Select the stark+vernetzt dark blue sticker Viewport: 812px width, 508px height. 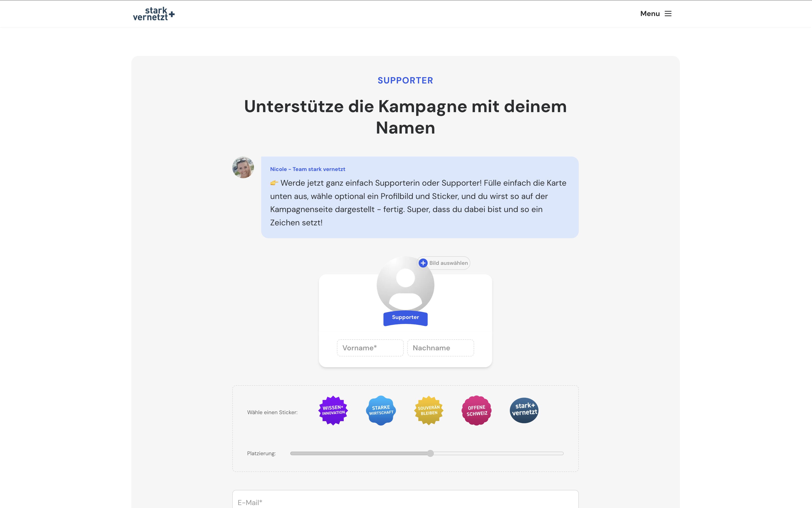coord(524,410)
